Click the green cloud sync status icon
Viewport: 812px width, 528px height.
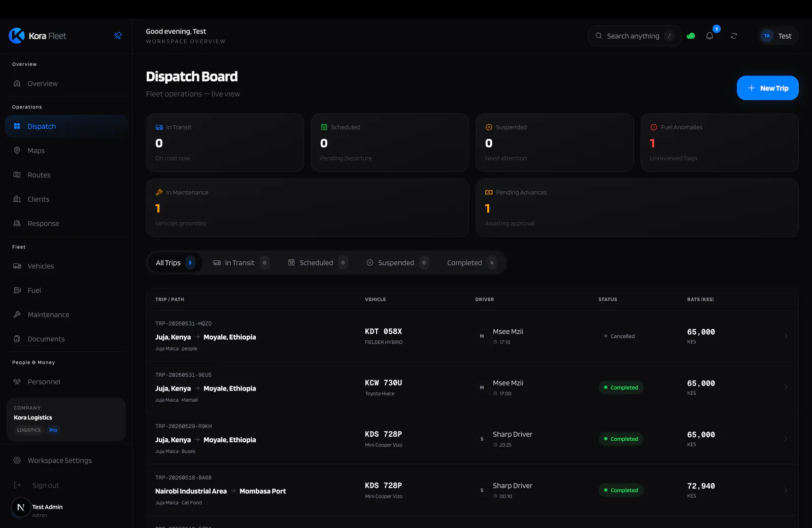691,36
